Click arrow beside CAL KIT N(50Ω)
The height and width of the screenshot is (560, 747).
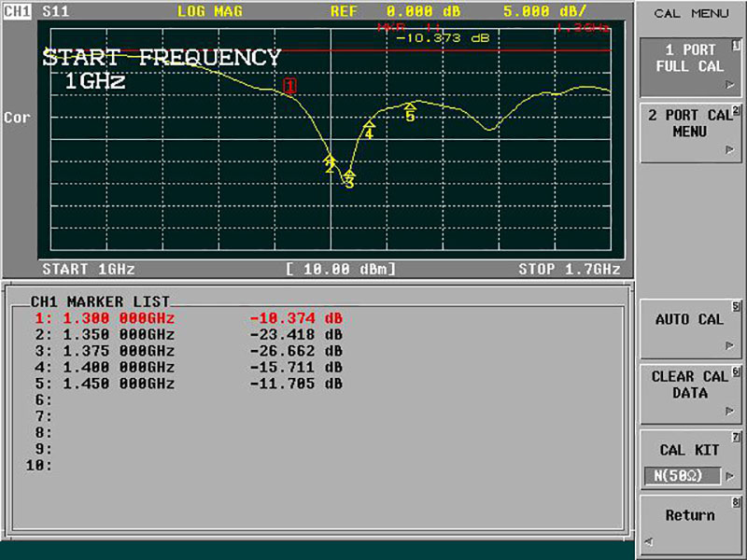(x=729, y=476)
